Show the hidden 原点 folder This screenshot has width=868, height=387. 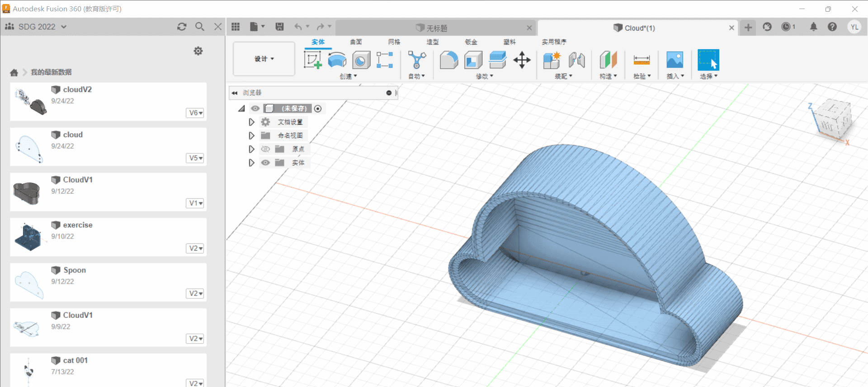[265, 149]
